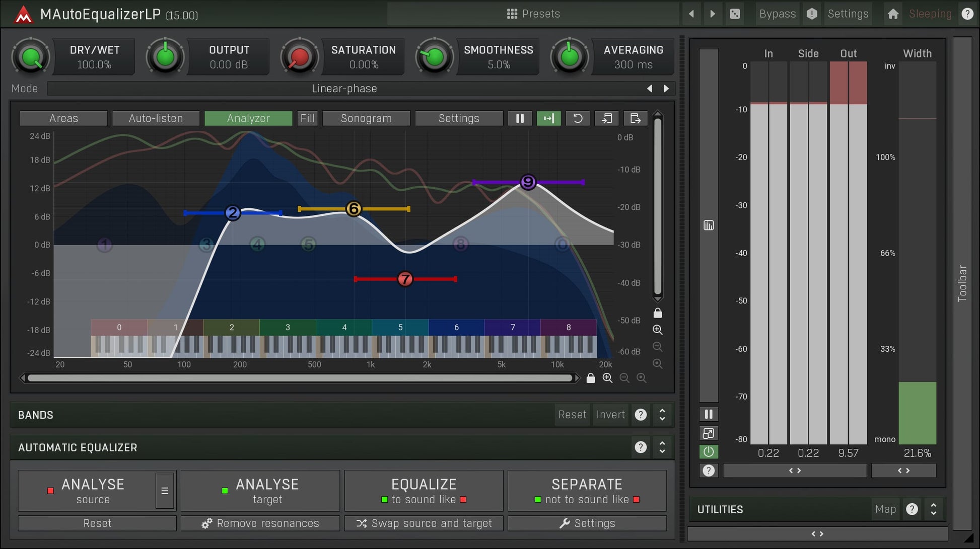Screen dimensions: 980x549
Task: Pause the level meters
Action: [x=709, y=413]
